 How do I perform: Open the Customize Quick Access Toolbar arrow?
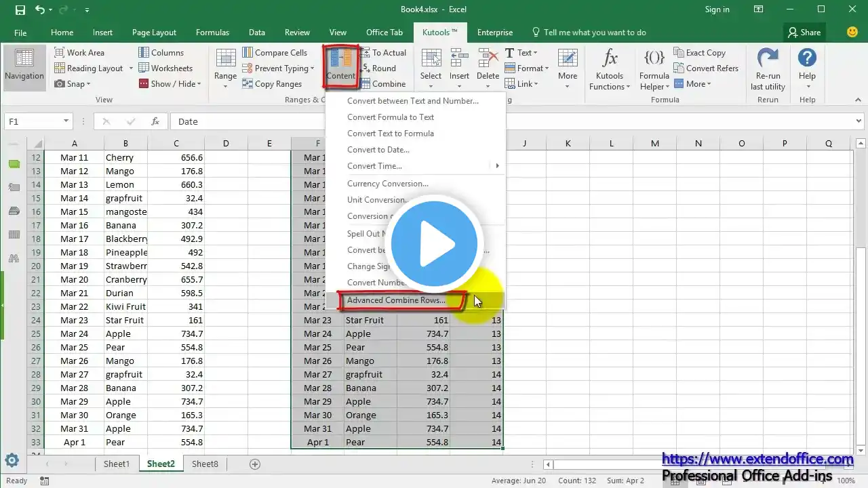(x=87, y=10)
